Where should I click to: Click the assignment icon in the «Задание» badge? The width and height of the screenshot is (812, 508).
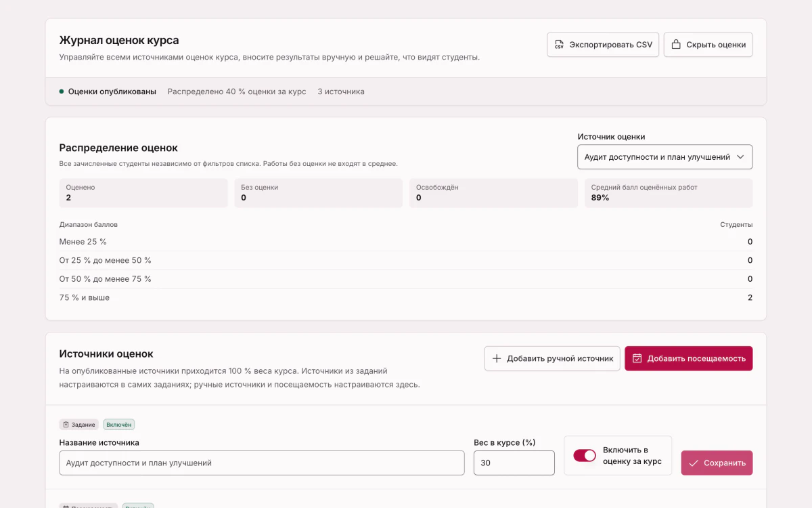[x=66, y=425]
